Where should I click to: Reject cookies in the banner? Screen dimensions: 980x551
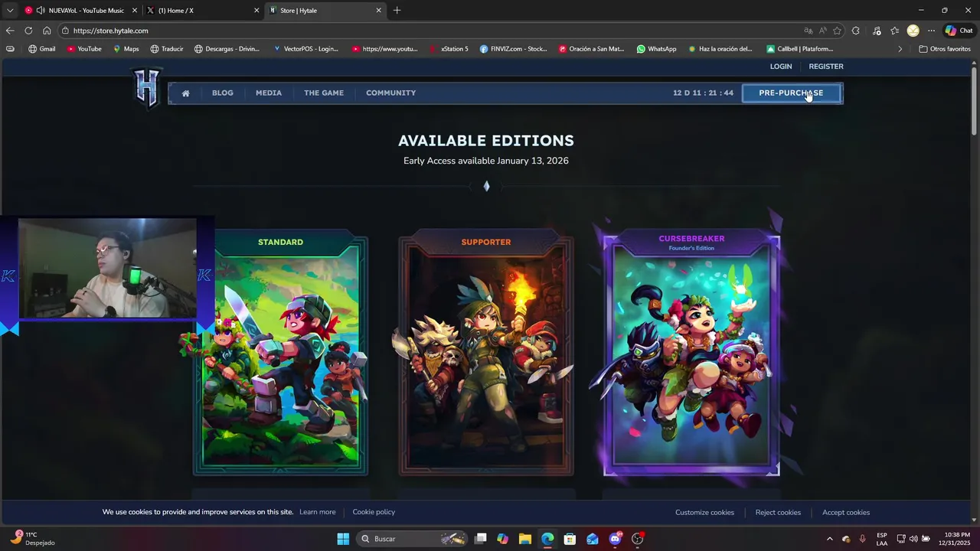pyautogui.click(x=778, y=513)
